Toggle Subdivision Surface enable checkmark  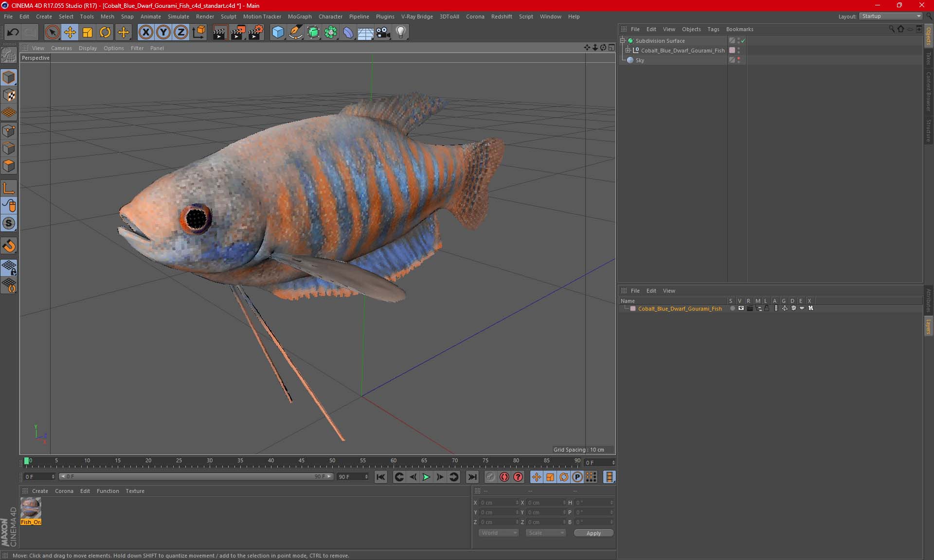click(x=743, y=41)
